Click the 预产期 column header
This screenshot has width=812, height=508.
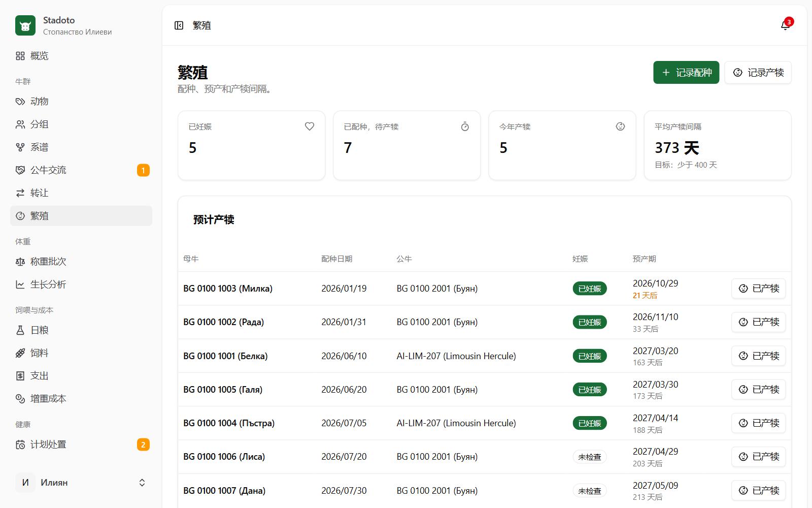[x=644, y=259]
